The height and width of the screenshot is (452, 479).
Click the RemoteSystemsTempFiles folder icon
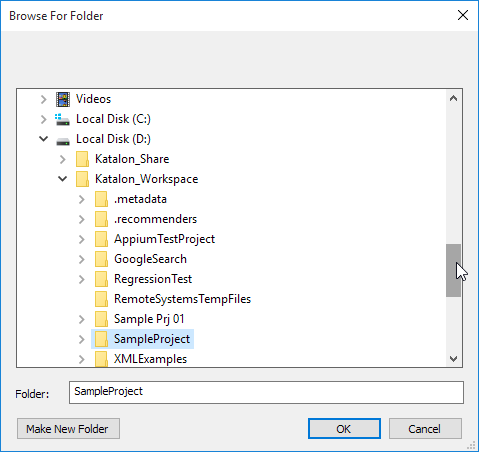pyautogui.click(x=101, y=299)
